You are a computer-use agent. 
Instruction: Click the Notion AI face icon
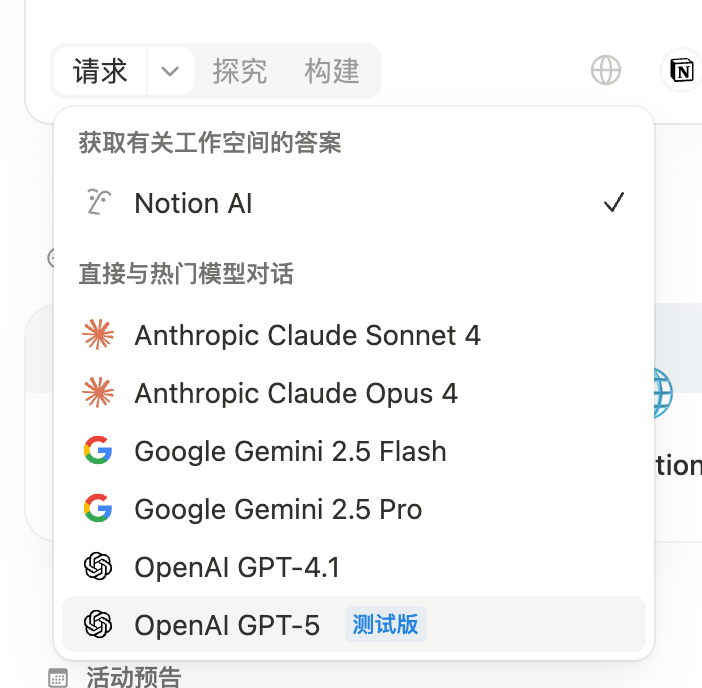pos(98,202)
